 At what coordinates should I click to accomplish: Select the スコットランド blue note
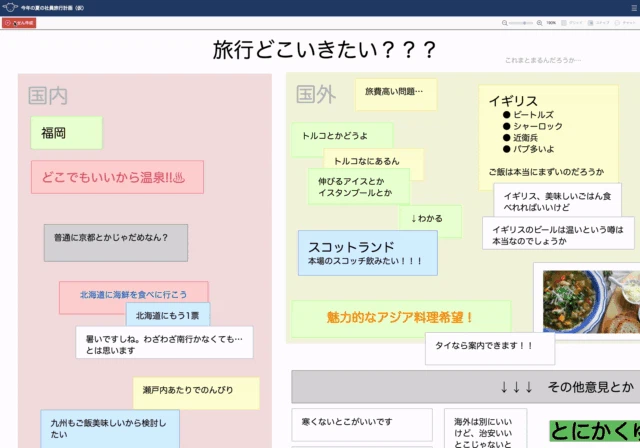pyautogui.click(x=368, y=253)
